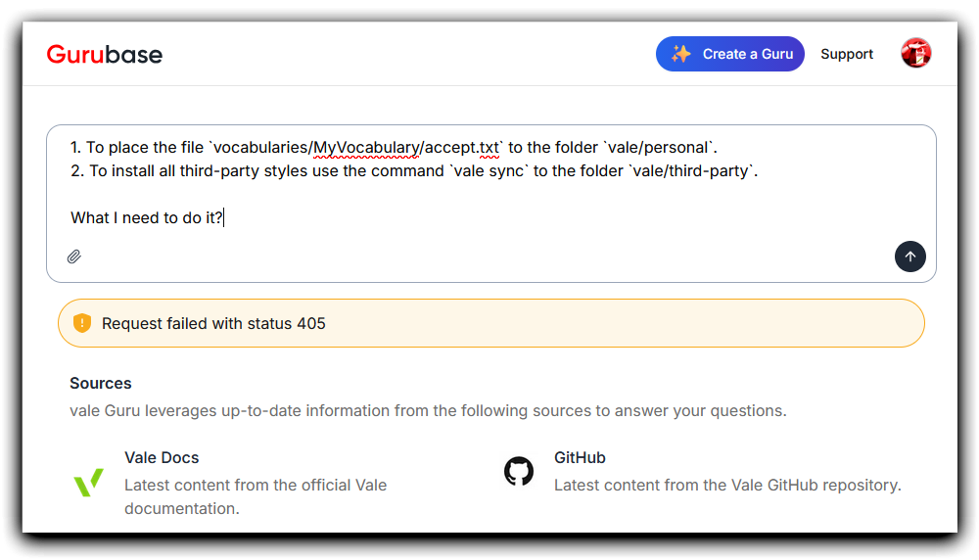The image size is (979, 560).
Task: Click the 'vale Guru leverages up-to-date information' sentence
Action: tap(428, 410)
